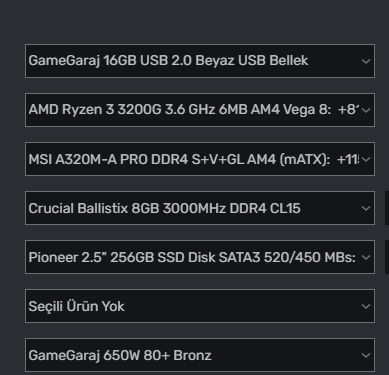Viewport: 389px width, 375px height.
Task: Open the AMD Ryzen 3 3200G processor dropdown
Action: tap(200, 110)
